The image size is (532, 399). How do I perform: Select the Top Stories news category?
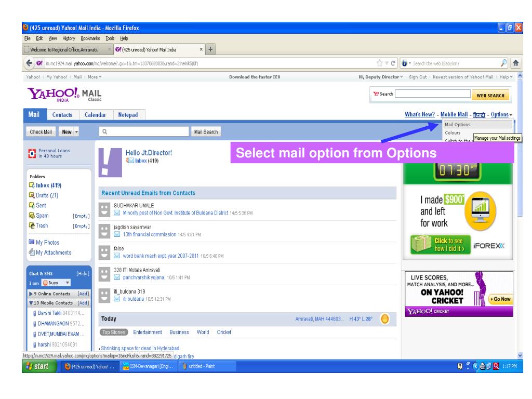click(114, 332)
